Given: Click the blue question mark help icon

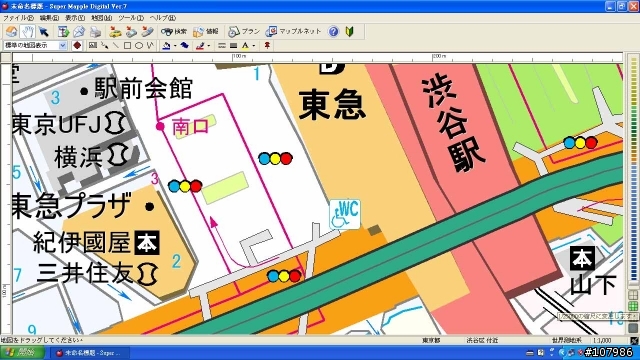Looking at the screenshot, I should pyautogui.click(x=333, y=31).
